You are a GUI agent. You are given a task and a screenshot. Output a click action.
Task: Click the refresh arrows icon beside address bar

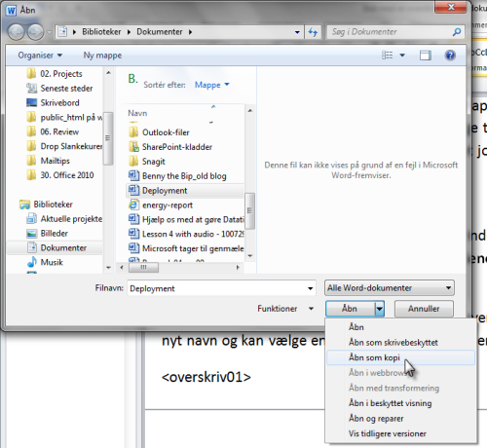(313, 32)
